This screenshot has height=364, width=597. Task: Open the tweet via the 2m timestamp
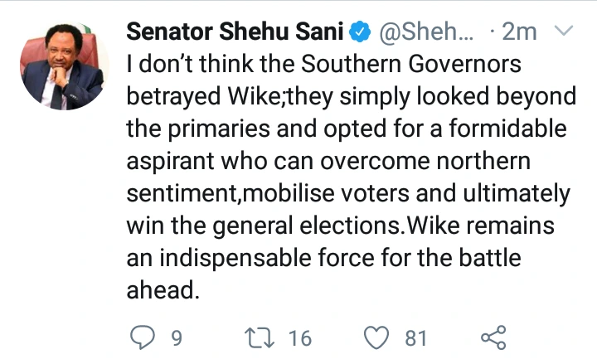point(519,33)
